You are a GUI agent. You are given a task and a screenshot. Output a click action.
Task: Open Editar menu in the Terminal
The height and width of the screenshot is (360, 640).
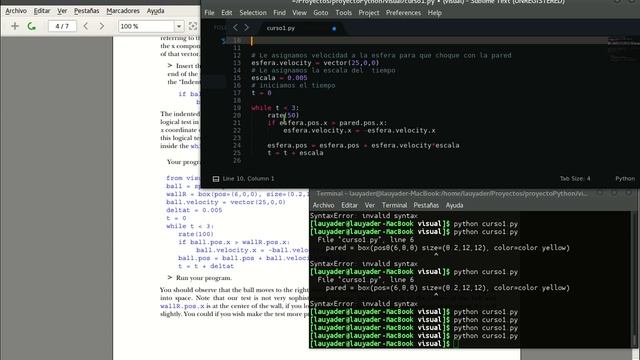[349, 205]
